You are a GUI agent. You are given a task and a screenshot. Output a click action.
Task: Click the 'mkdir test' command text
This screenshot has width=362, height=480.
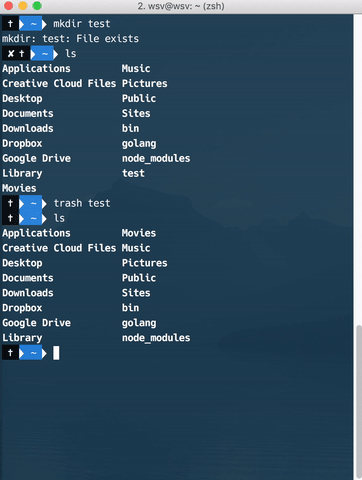(x=82, y=24)
